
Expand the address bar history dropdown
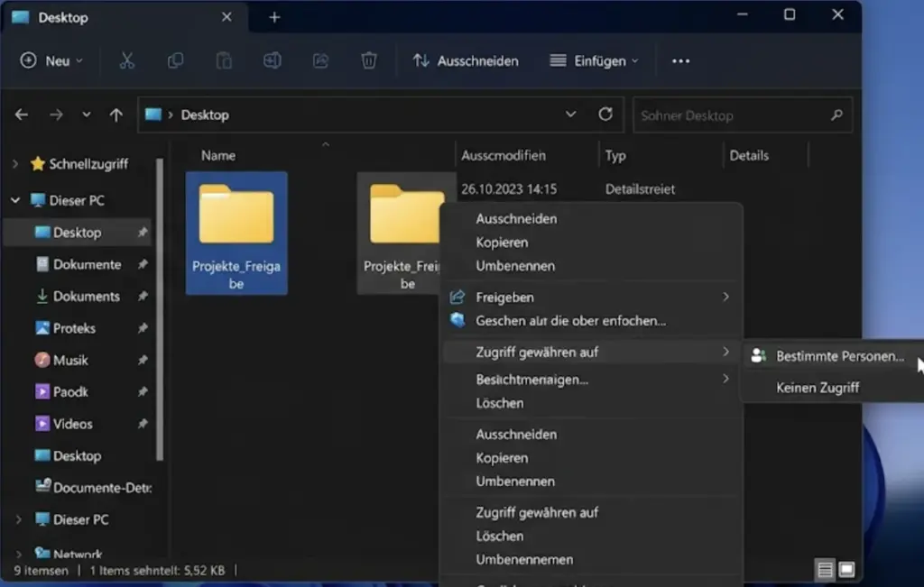(x=570, y=115)
